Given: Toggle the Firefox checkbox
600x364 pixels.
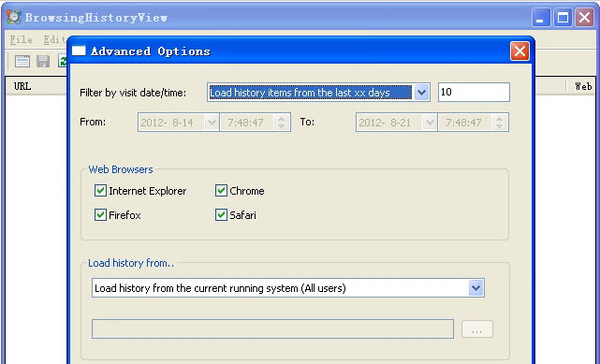Looking at the screenshot, I should point(100,215).
